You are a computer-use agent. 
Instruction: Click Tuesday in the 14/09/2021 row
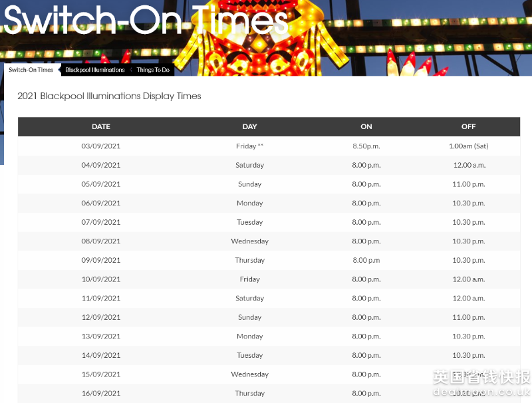(250, 355)
